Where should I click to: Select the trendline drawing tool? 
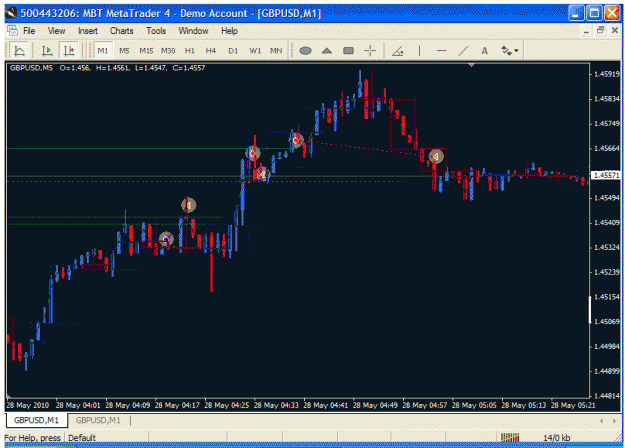pos(463,51)
